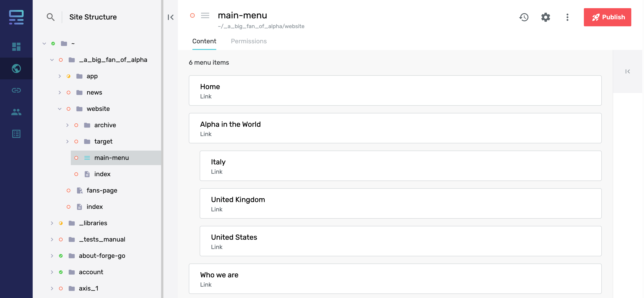Click main-menu unpublished status circle in header
The height and width of the screenshot is (298, 644).
[x=192, y=15]
